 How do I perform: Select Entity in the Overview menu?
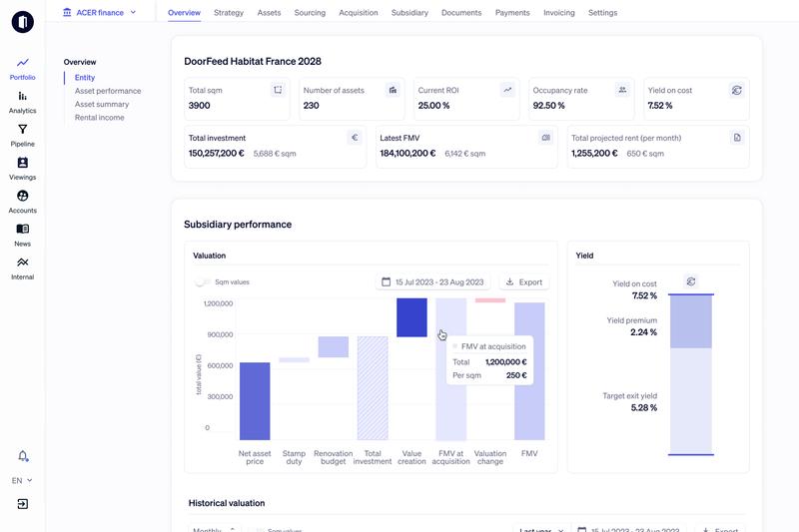coord(85,78)
